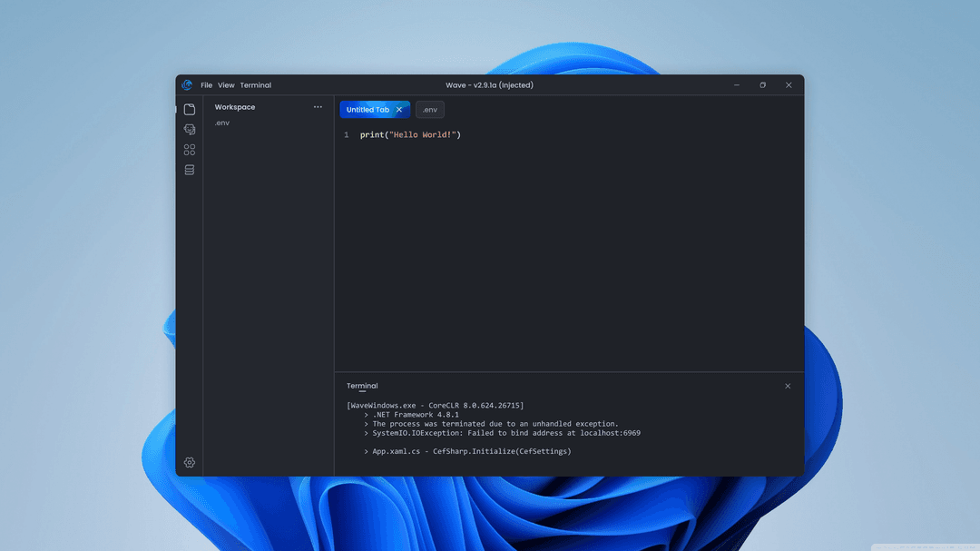This screenshot has width=980, height=551.
Task: Open the saved scripts database icon
Action: [189, 169]
